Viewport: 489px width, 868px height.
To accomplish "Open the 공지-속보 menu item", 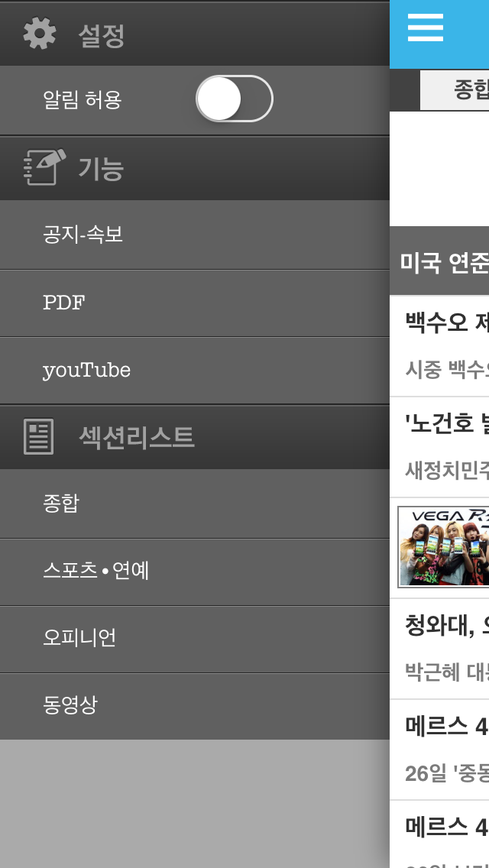I will click(x=195, y=235).
